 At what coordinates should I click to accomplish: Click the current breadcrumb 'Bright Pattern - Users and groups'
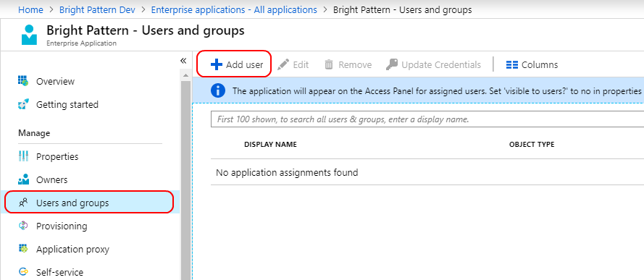(x=402, y=10)
